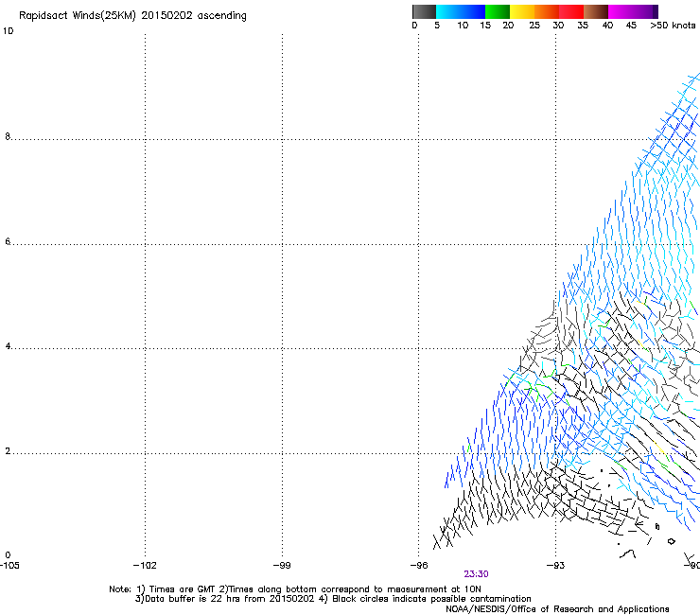700x615 pixels.
Task: Click the '-93' longitude axis label
Action: pos(556,566)
